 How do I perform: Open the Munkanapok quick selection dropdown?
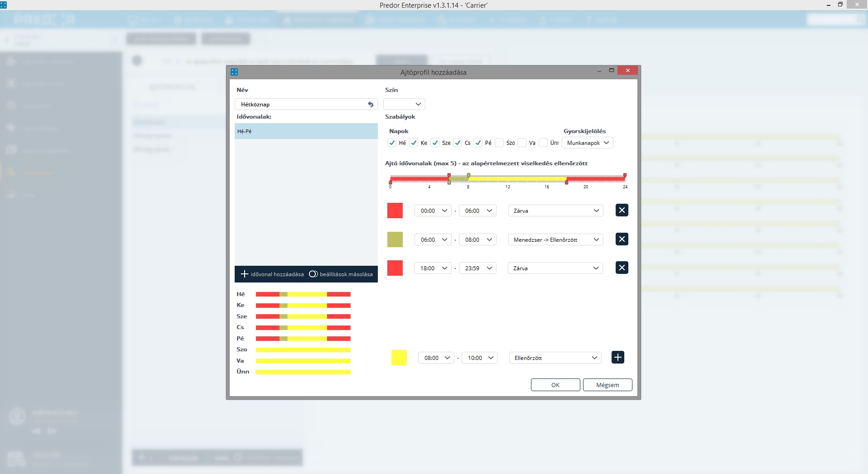(x=587, y=143)
